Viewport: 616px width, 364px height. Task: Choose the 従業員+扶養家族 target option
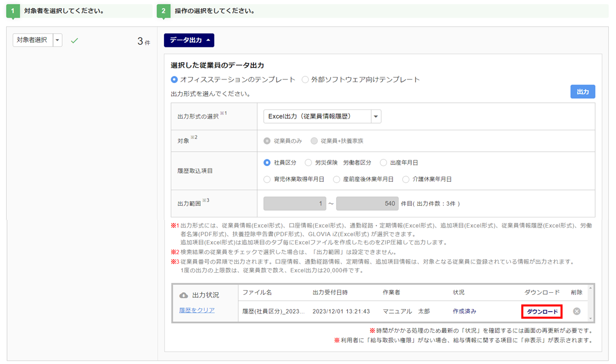[314, 141]
